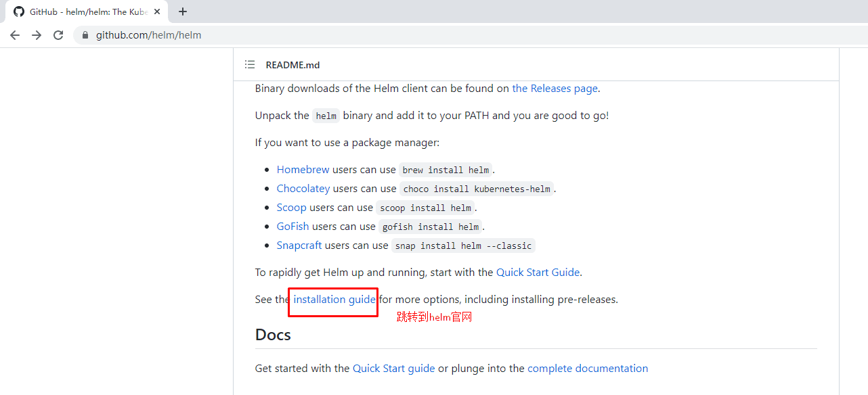Click the text 'If you want to use a package manager:'
The image size is (868, 395).
coord(347,142)
